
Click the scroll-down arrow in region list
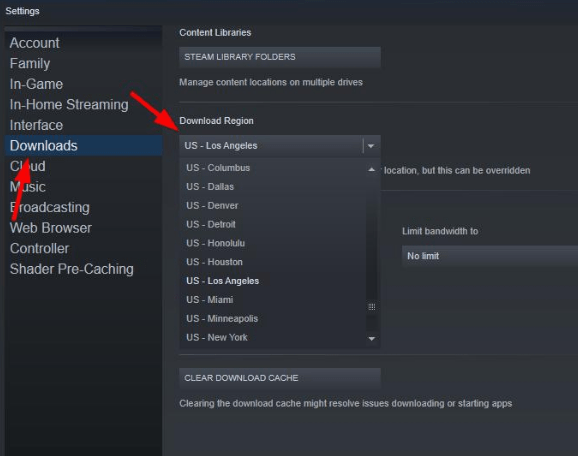pos(372,338)
